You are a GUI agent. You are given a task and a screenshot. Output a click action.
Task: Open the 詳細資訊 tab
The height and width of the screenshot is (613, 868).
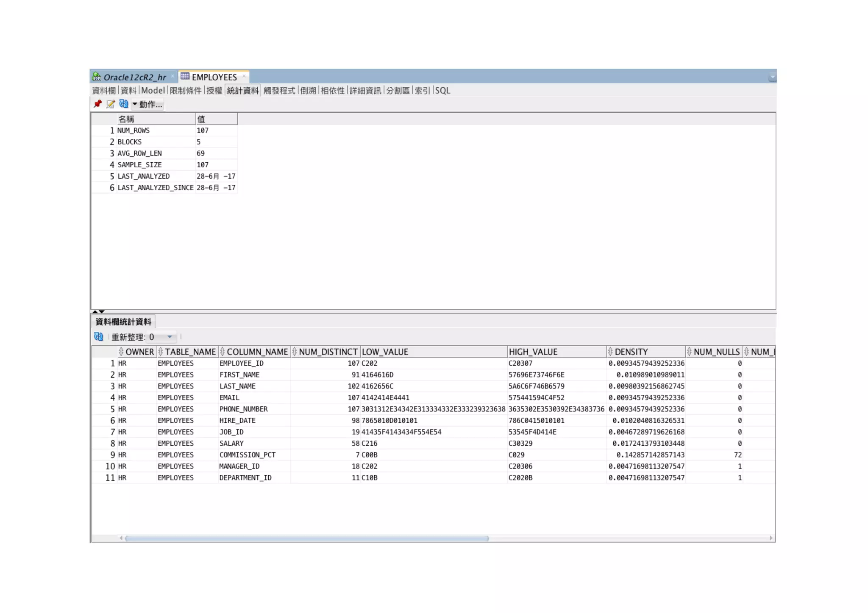click(x=365, y=90)
